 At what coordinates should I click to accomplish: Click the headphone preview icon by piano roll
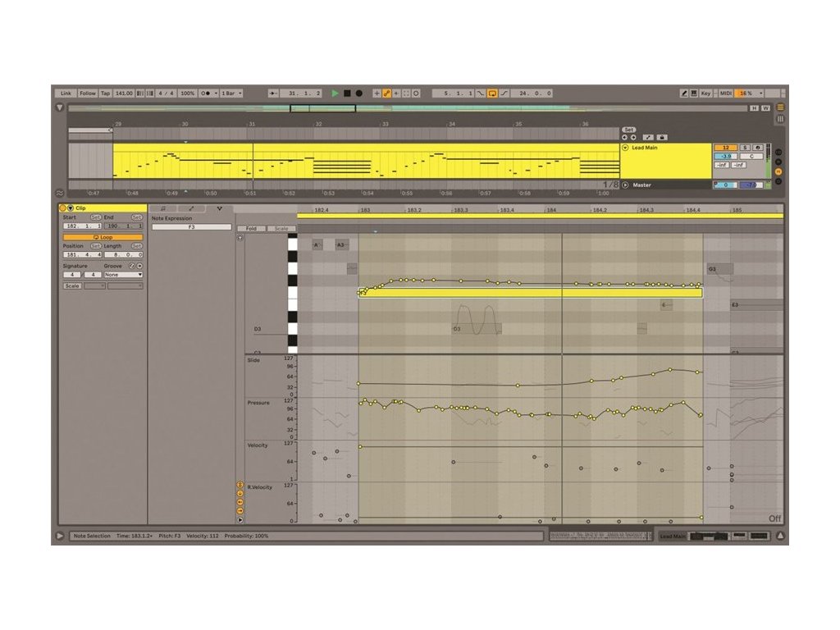tap(240, 238)
